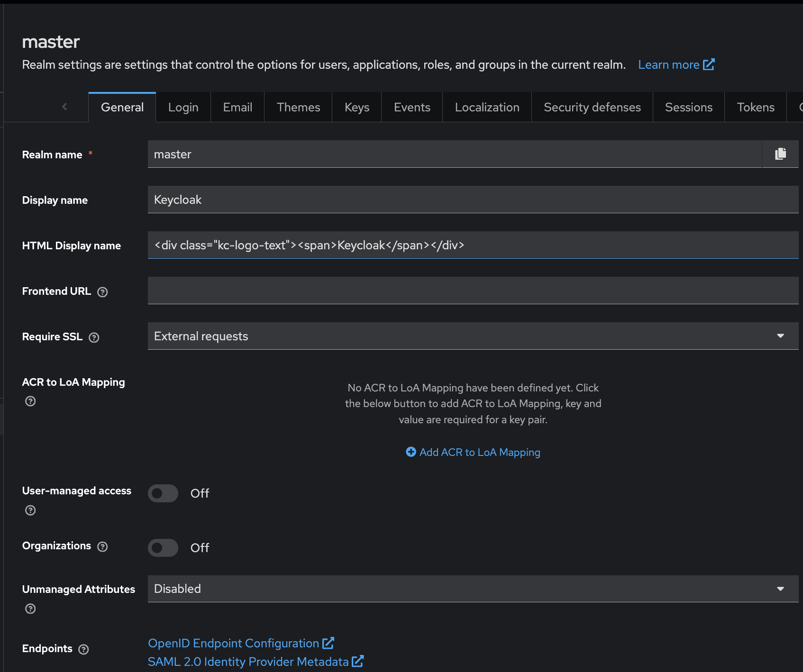
Task: Go to Security defenses tab
Action: coord(593,107)
